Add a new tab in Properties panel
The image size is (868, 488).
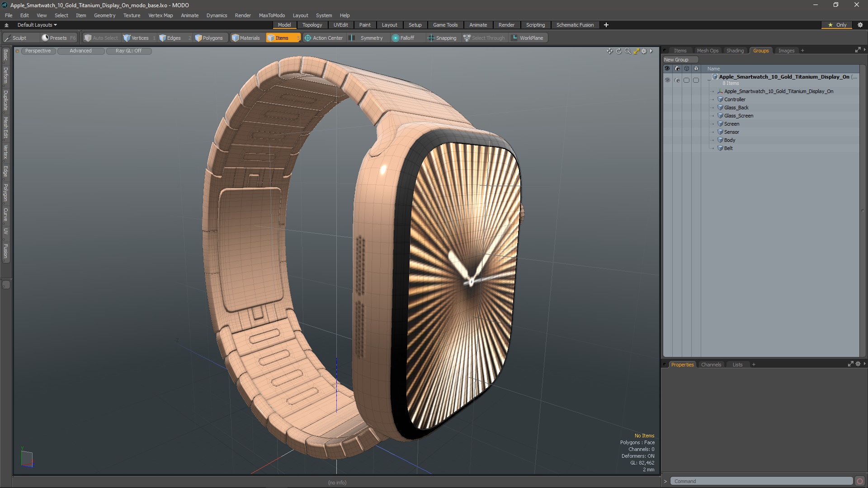click(x=753, y=365)
